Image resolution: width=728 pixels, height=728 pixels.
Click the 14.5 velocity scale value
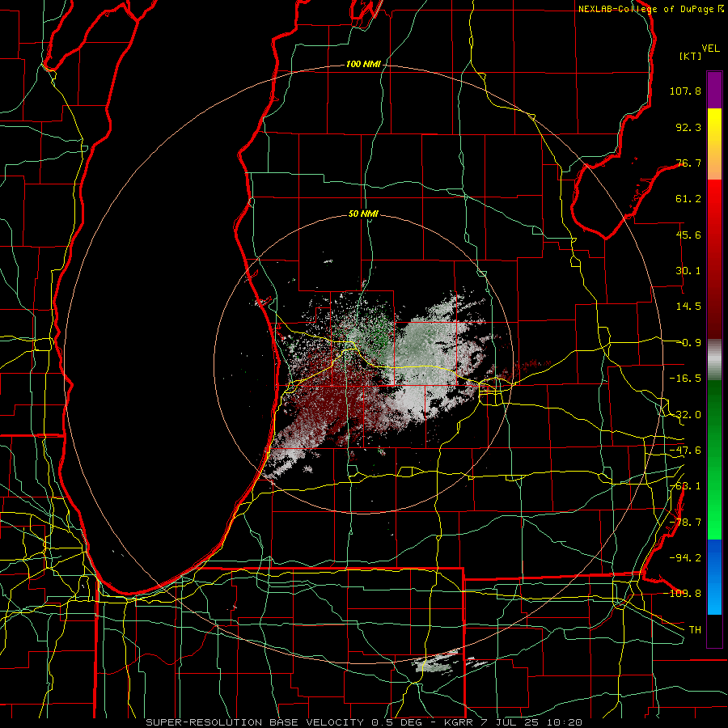pyautogui.click(x=688, y=307)
